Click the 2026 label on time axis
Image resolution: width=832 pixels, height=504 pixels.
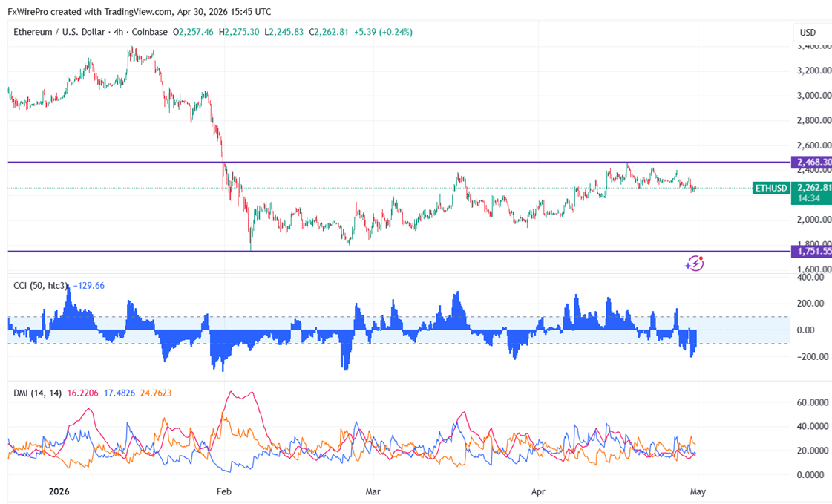pyautogui.click(x=59, y=492)
